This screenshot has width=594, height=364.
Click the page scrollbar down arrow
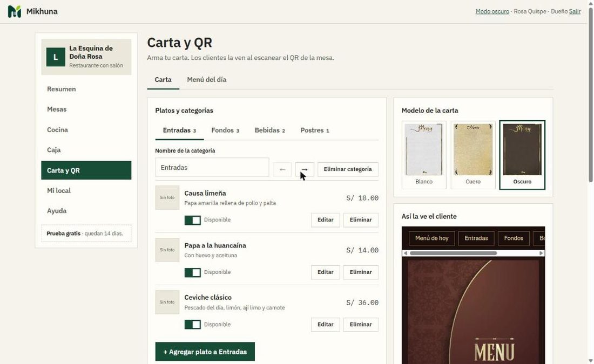pyautogui.click(x=591, y=361)
